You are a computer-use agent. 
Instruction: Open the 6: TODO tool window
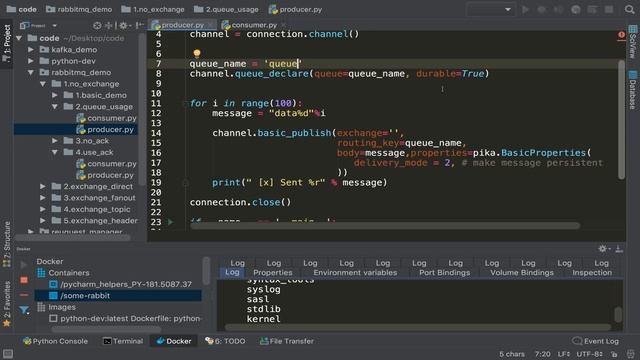pyautogui.click(x=225, y=341)
